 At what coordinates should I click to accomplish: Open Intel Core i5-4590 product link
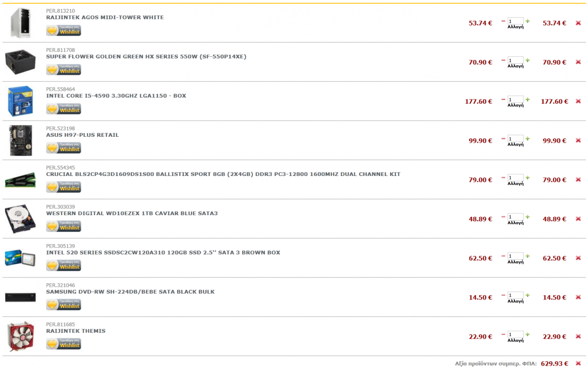pos(116,96)
